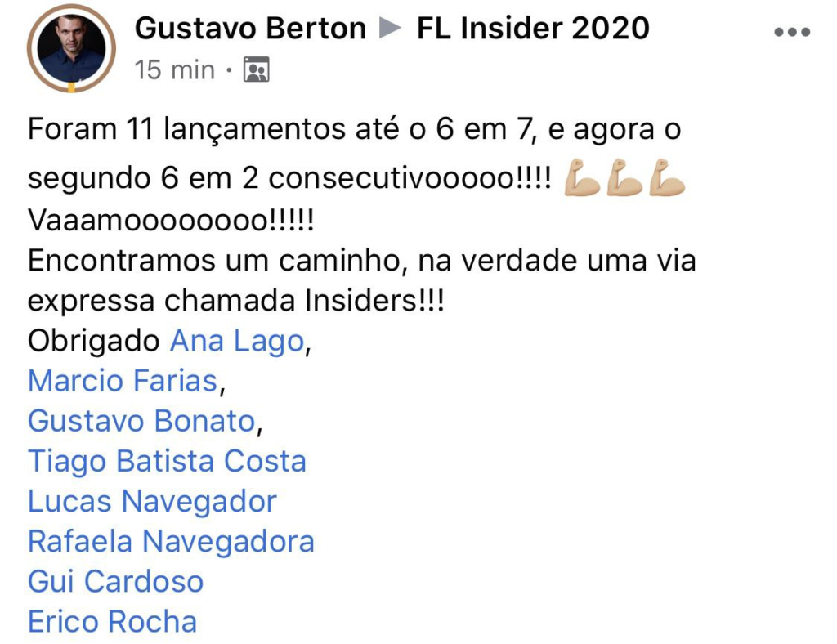
Task: Click the group audience icon beside timestamp
Action: pos(257,69)
